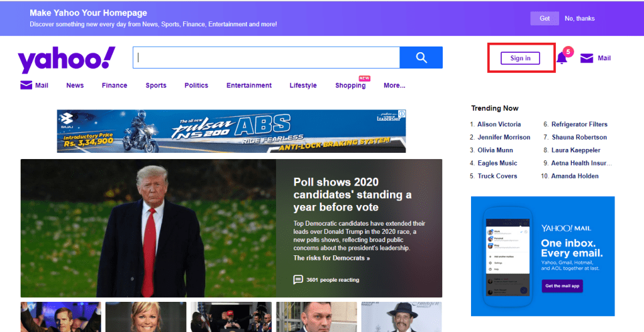Go to the Sports section
The width and height of the screenshot is (644, 332).
(156, 86)
